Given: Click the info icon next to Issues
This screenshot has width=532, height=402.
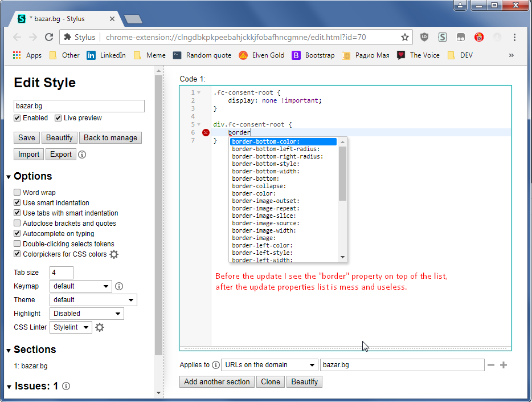Looking at the screenshot, I should [66, 386].
